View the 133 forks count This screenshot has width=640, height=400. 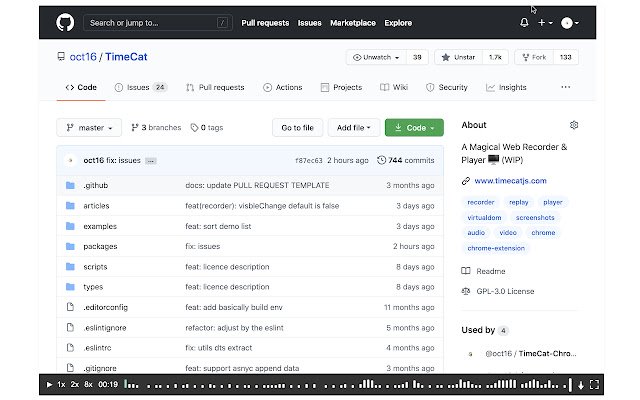point(565,57)
